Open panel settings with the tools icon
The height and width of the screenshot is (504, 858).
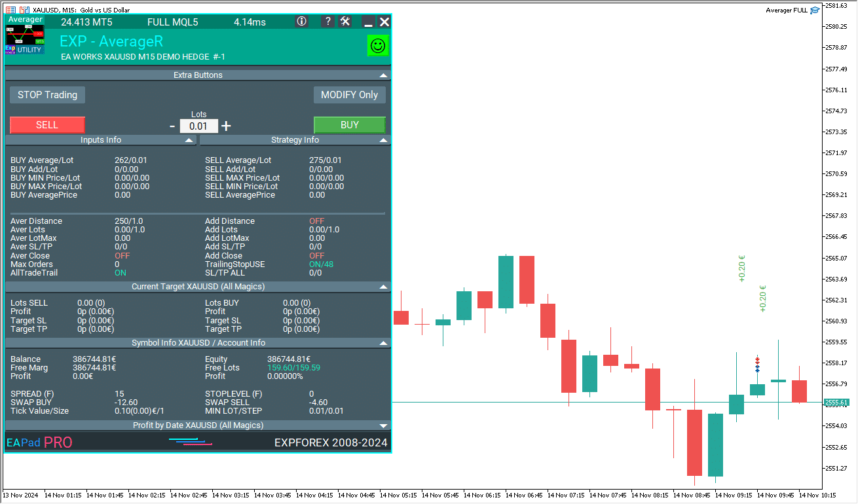[x=346, y=22]
